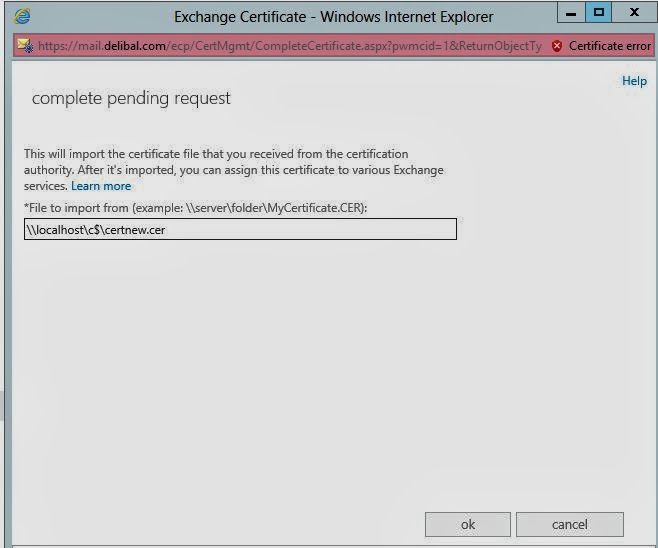Click the Internet Explorer logo in title bar

point(23,16)
